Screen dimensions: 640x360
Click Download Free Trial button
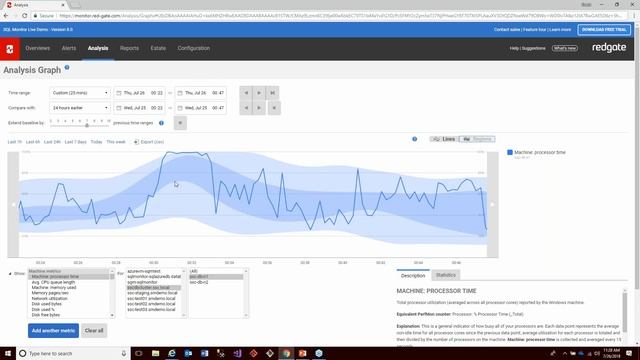(x=604, y=30)
